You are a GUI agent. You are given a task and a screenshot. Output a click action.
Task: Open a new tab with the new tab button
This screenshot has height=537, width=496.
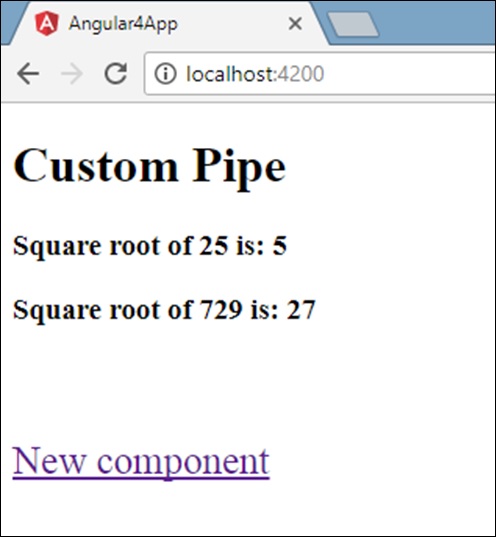tap(353, 24)
